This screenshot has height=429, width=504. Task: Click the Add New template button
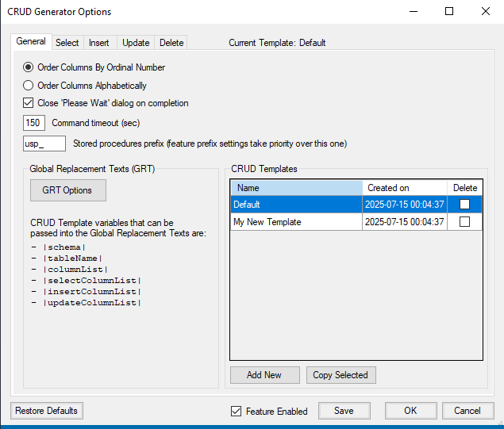coord(265,375)
